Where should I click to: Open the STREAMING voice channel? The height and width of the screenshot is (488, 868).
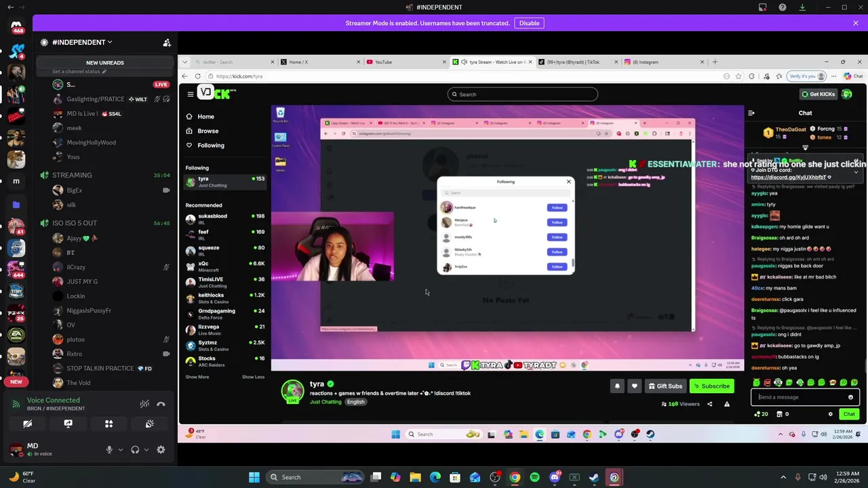coord(72,175)
